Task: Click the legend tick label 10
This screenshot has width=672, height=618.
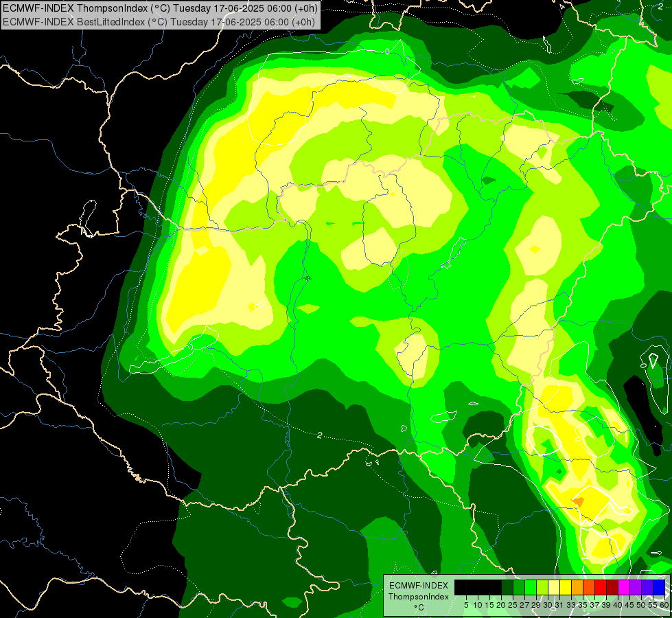Action: [x=478, y=605]
